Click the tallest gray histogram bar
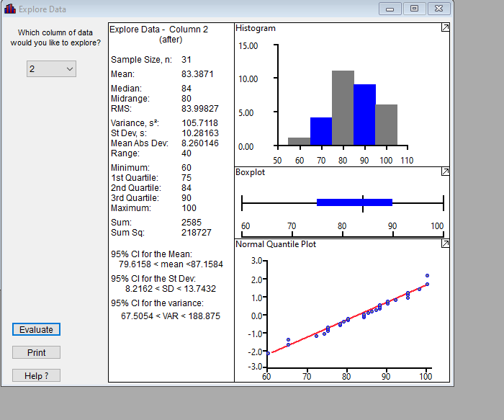This screenshot has height=420, width=504. 343,108
